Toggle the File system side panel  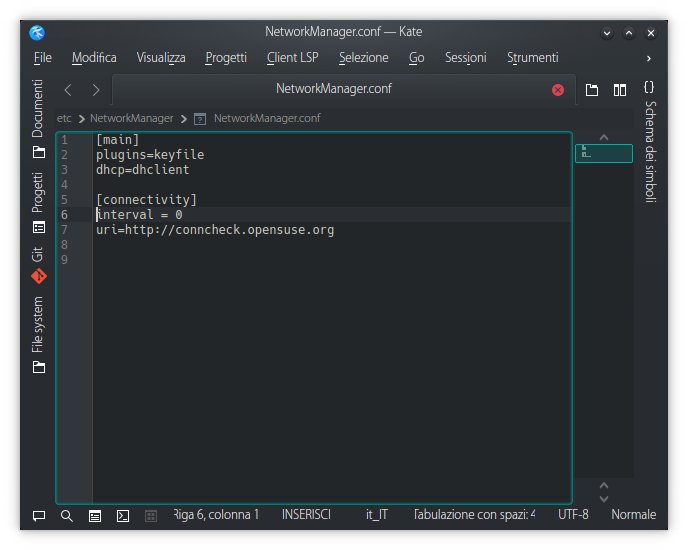pyautogui.click(x=38, y=335)
